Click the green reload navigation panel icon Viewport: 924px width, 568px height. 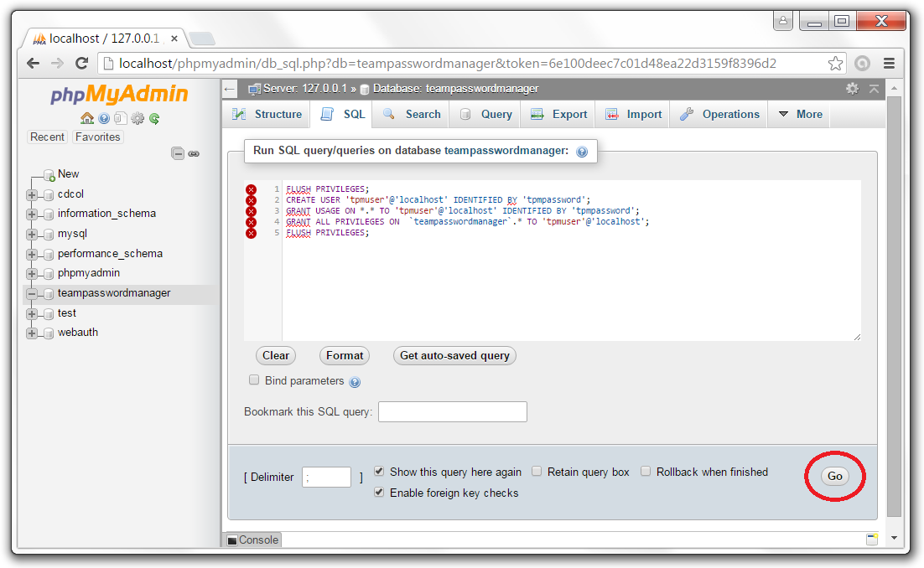tap(154, 118)
